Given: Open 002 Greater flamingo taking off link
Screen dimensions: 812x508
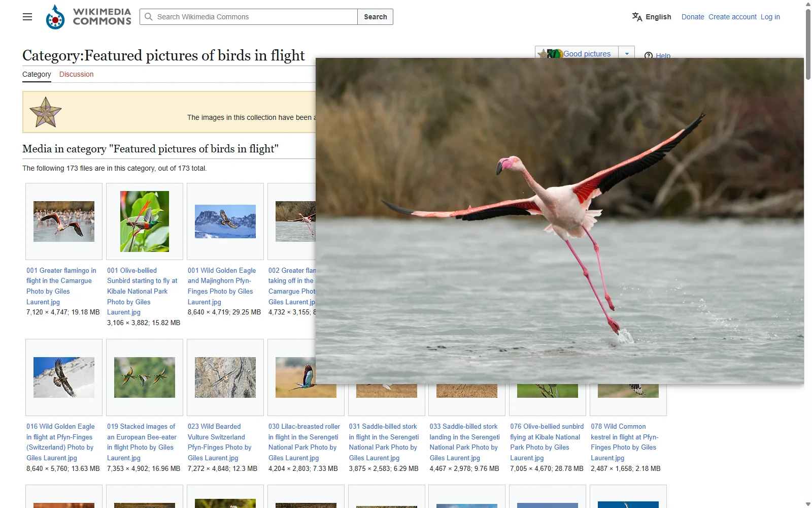Looking at the screenshot, I should pos(292,286).
